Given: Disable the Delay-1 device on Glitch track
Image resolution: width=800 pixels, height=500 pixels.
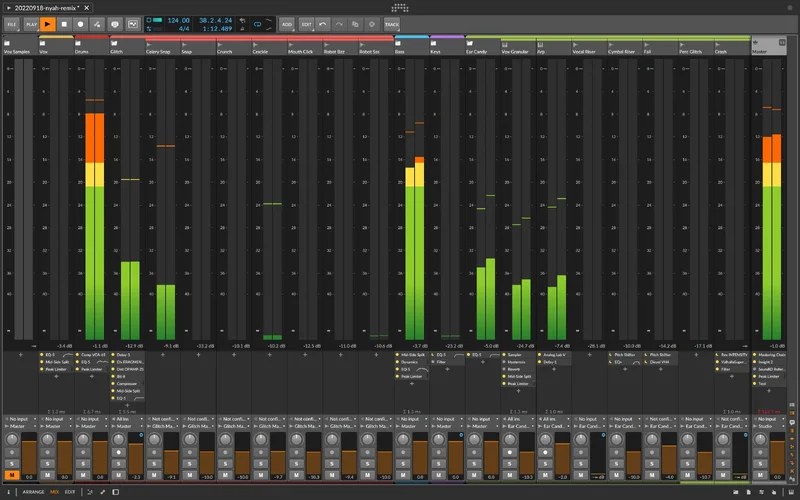Looking at the screenshot, I should 115,354.
